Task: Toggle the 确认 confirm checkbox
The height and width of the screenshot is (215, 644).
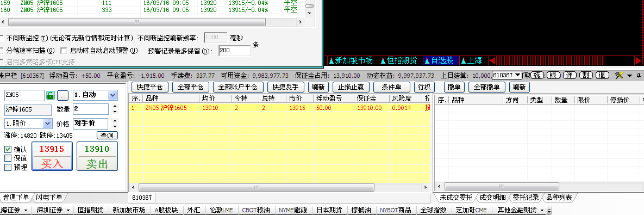Action: click(x=8, y=149)
